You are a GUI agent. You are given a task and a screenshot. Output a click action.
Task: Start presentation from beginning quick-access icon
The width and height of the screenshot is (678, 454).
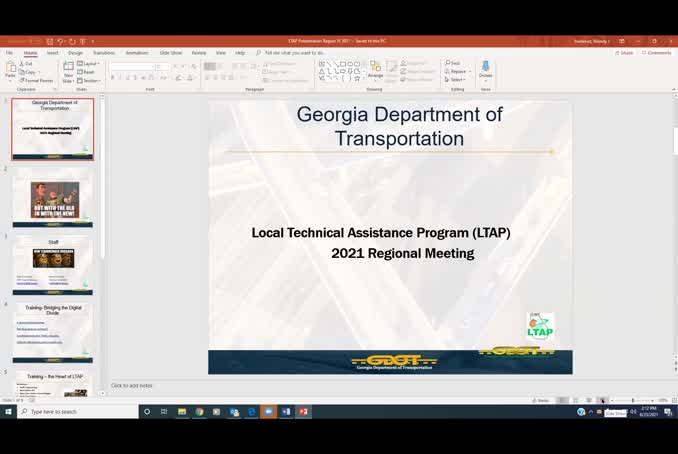[x=83, y=41]
